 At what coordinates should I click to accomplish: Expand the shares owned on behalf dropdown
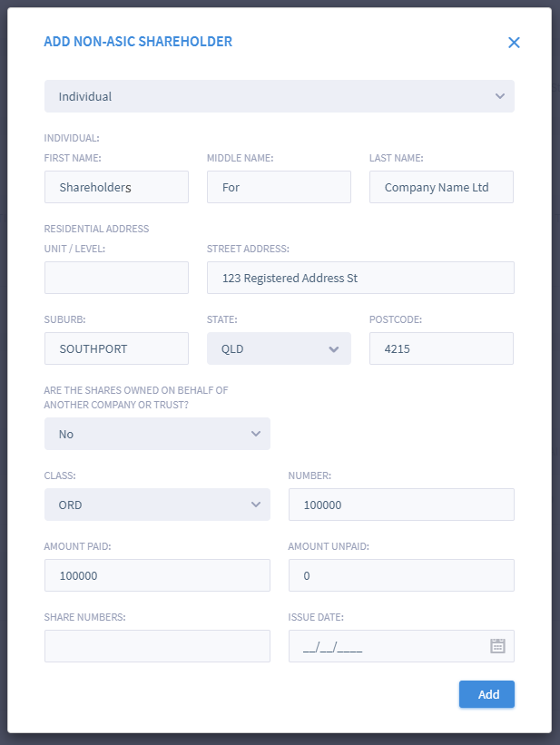click(x=157, y=434)
